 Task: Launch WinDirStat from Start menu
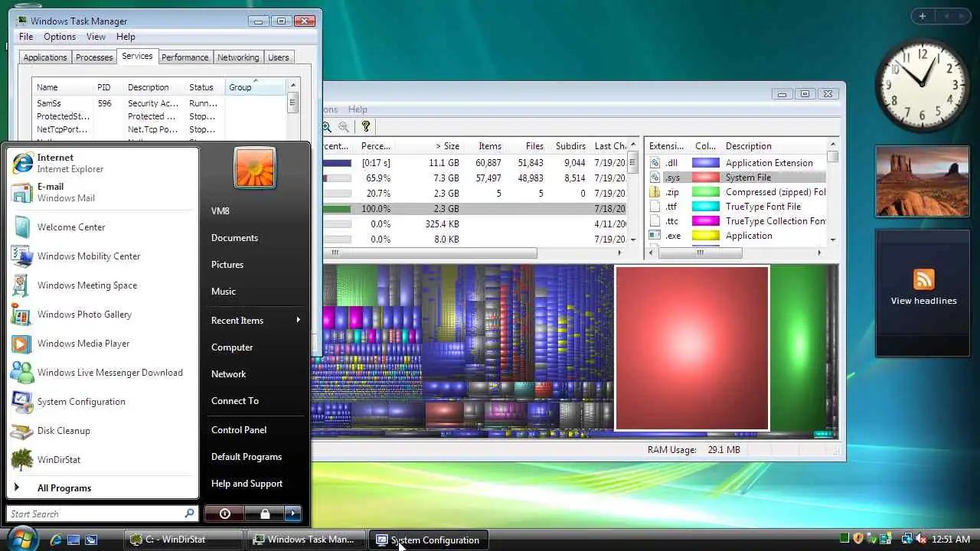(103, 460)
